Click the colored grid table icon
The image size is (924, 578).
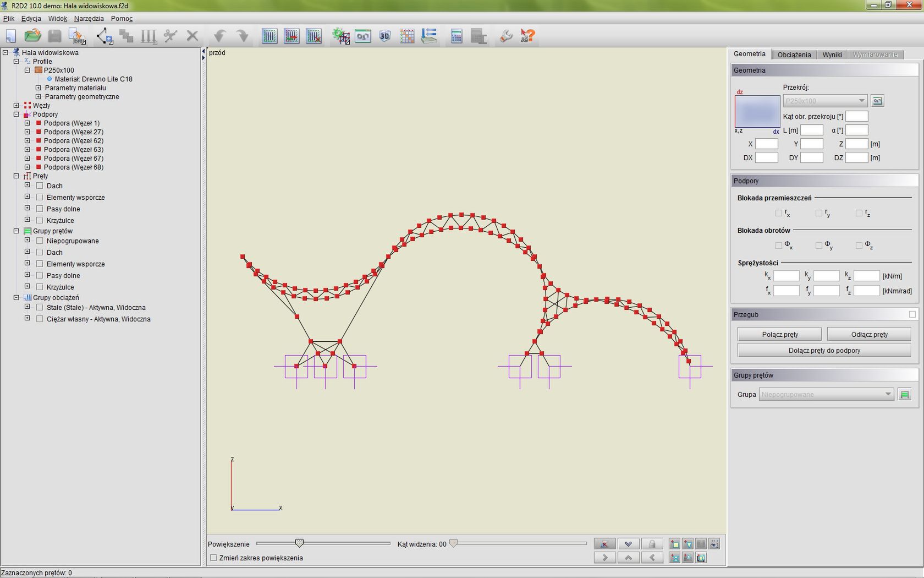coord(407,36)
